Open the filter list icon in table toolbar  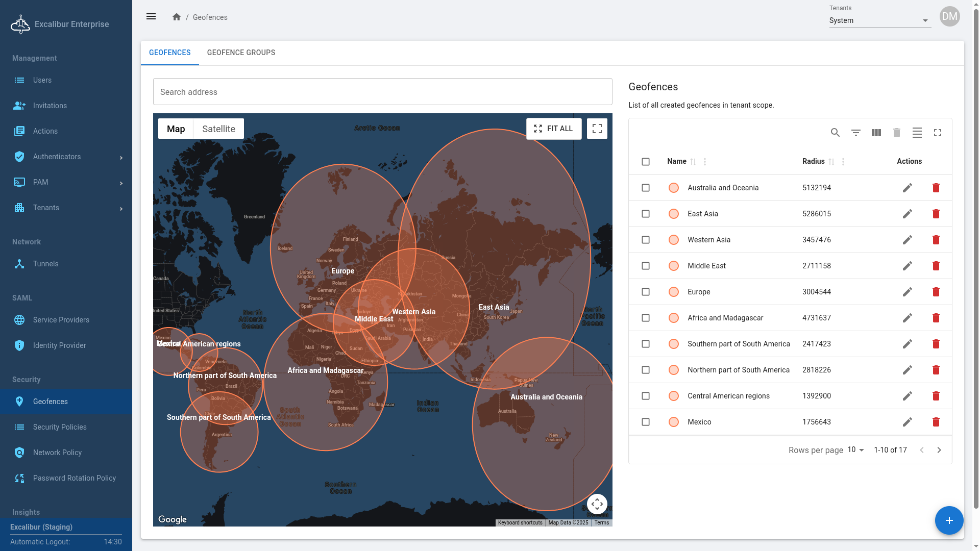[856, 133]
